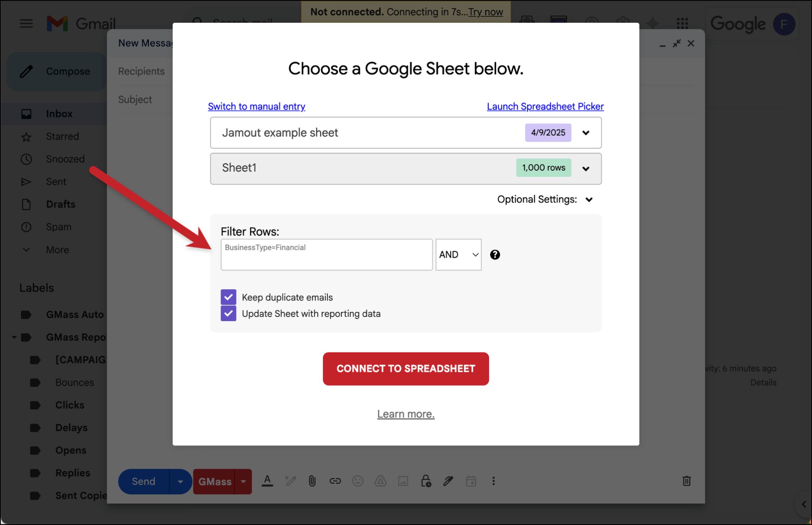Screen dimensions: 812x525
Task: Open the Replies label
Action: [x=72, y=473]
